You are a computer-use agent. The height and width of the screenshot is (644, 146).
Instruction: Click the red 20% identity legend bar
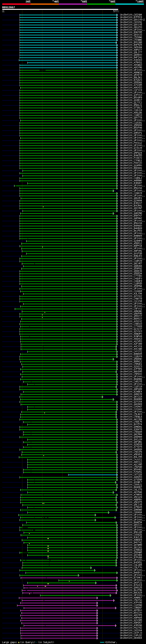point(16,4)
